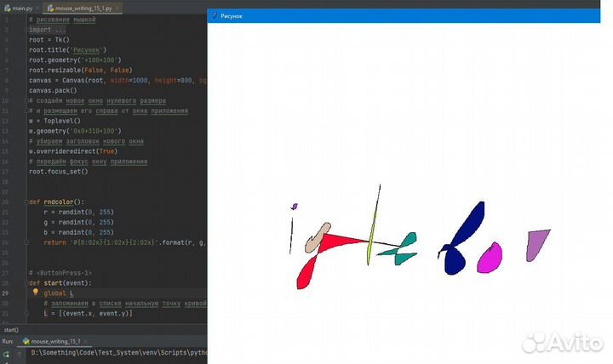The width and height of the screenshot is (613, 364).
Task: Click the magenta blob on the Рисунок canvas
Action: pos(490,259)
